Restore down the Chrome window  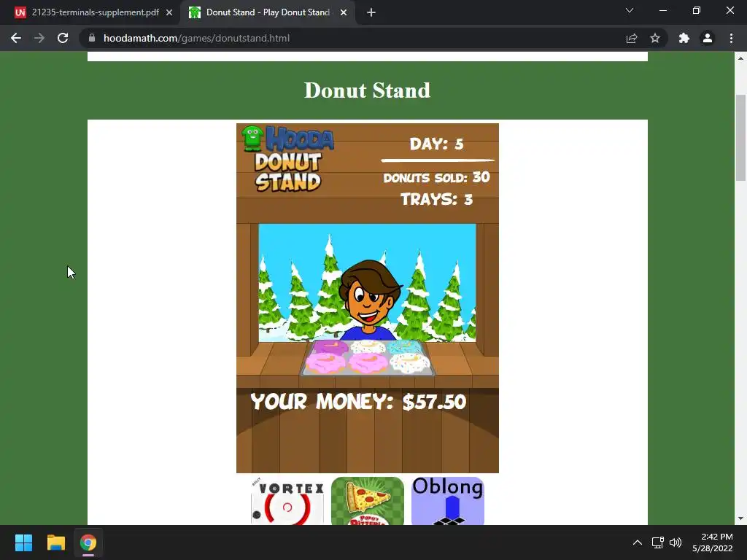[x=697, y=10]
